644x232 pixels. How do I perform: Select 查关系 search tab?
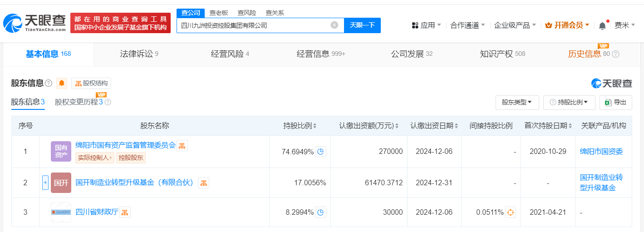pyautogui.click(x=275, y=13)
